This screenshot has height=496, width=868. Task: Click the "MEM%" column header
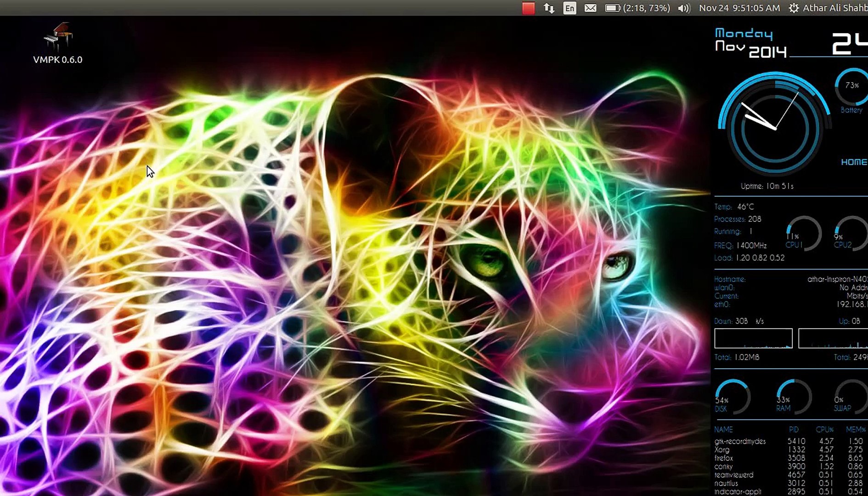(x=856, y=429)
